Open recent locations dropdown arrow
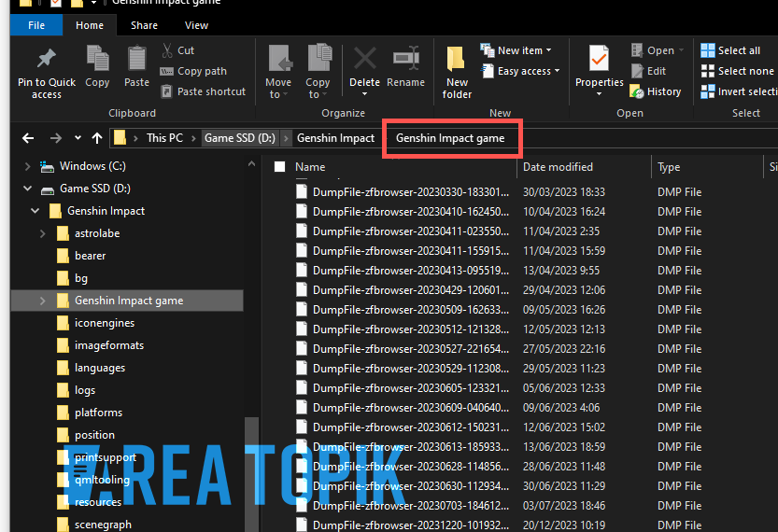 pyautogui.click(x=78, y=138)
